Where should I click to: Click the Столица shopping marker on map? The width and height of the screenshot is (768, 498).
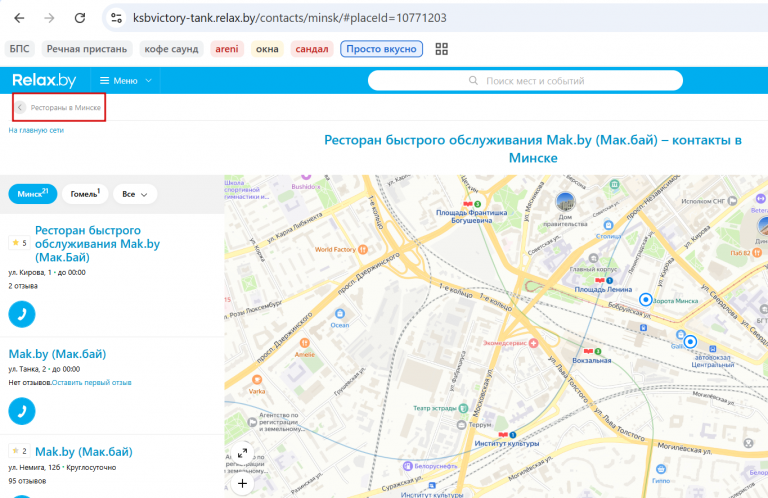pos(608,225)
